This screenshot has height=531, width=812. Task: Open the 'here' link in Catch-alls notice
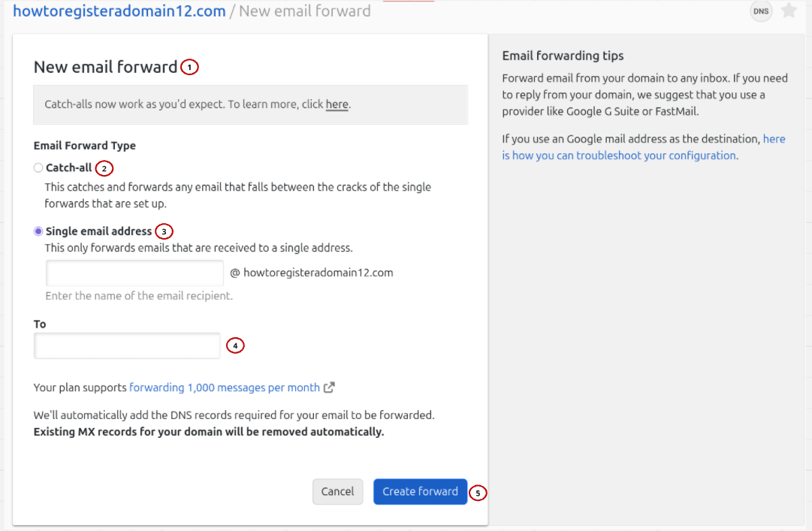click(337, 104)
